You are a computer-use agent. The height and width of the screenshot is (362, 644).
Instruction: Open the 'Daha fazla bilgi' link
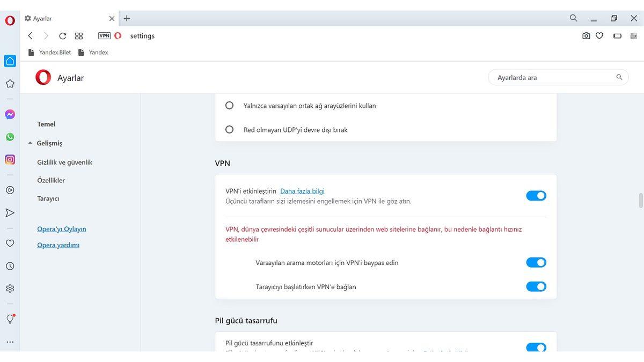point(302,190)
